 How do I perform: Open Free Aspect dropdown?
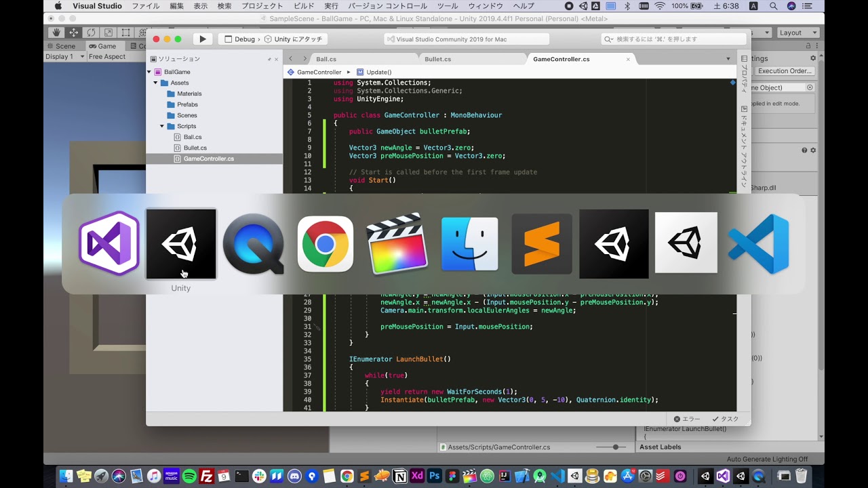point(107,57)
